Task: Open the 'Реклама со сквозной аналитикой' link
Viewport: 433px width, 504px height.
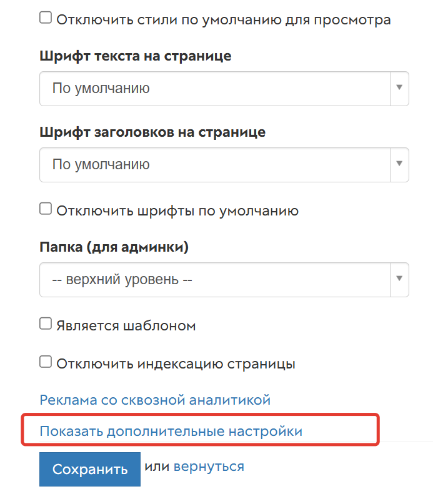Action: (155, 400)
